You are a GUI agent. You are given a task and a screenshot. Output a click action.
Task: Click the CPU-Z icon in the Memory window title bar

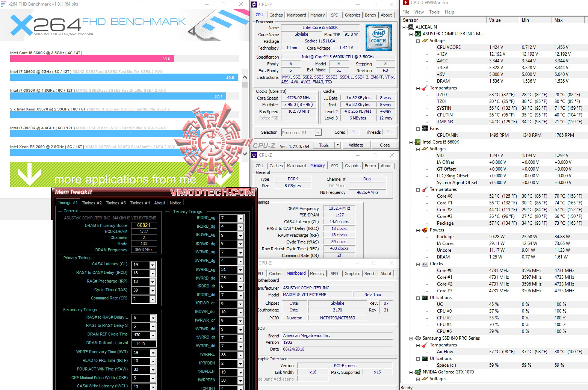254,155
